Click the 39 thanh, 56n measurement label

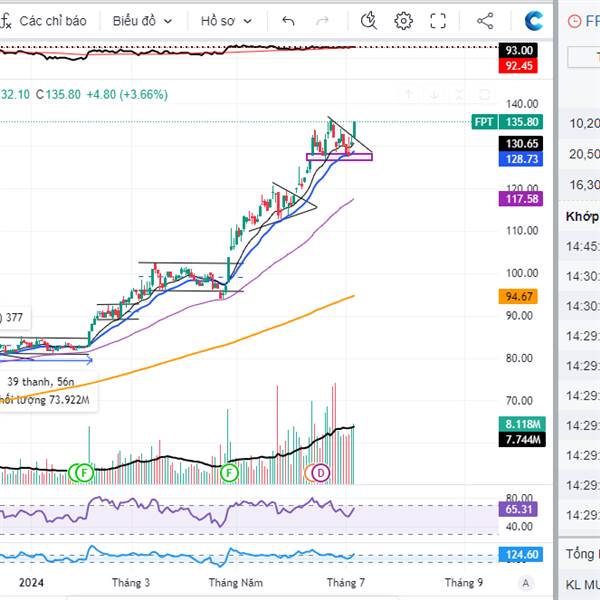coord(41,382)
